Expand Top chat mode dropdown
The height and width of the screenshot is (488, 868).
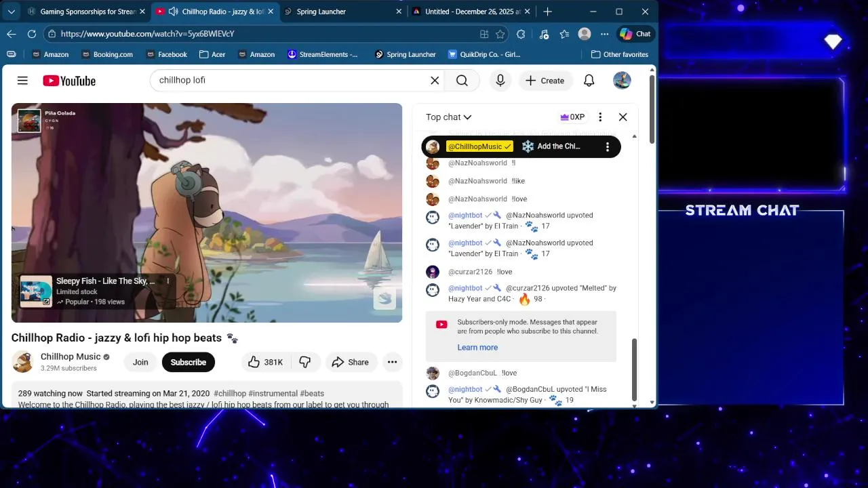[449, 117]
